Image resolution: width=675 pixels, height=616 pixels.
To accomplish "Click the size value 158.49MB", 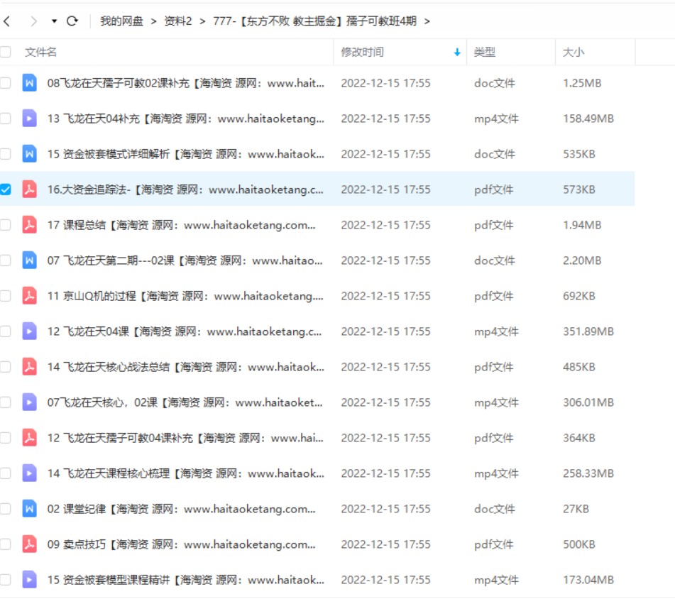I will click(x=588, y=119).
